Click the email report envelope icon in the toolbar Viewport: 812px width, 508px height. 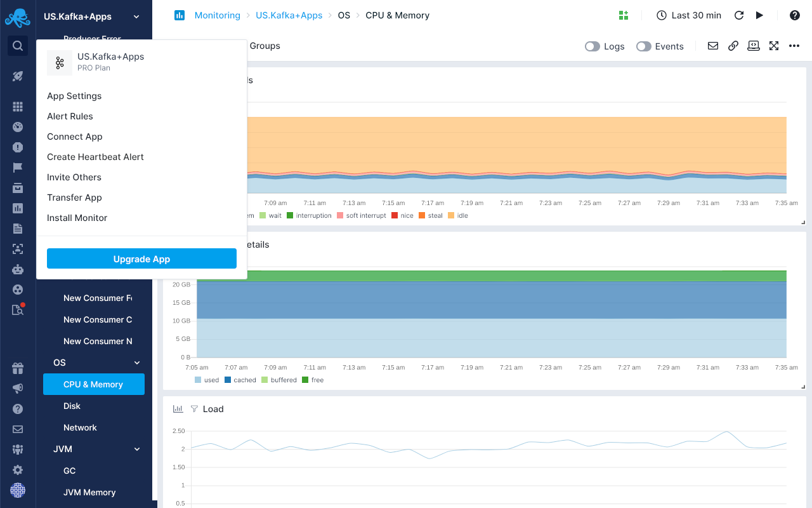point(713,46)
